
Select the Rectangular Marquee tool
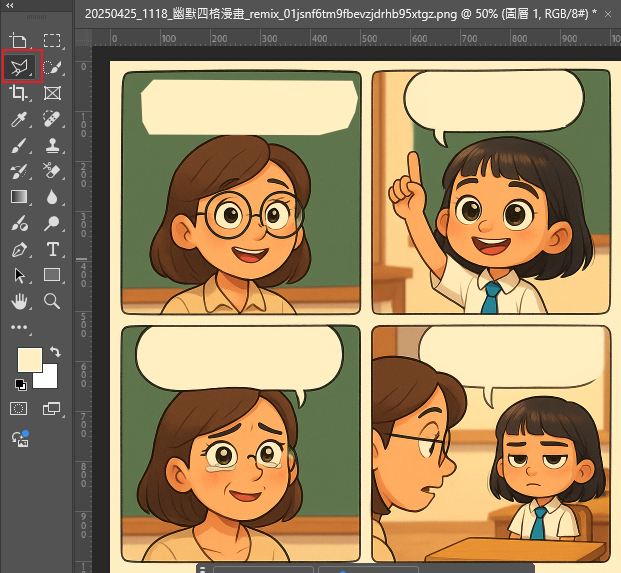pyautogui.click(x=52, y=41)
